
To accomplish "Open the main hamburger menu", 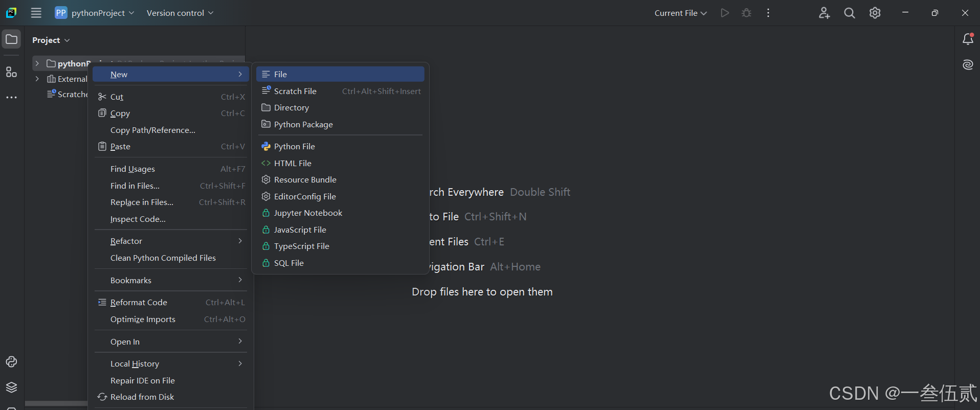I will pos(36,13).
